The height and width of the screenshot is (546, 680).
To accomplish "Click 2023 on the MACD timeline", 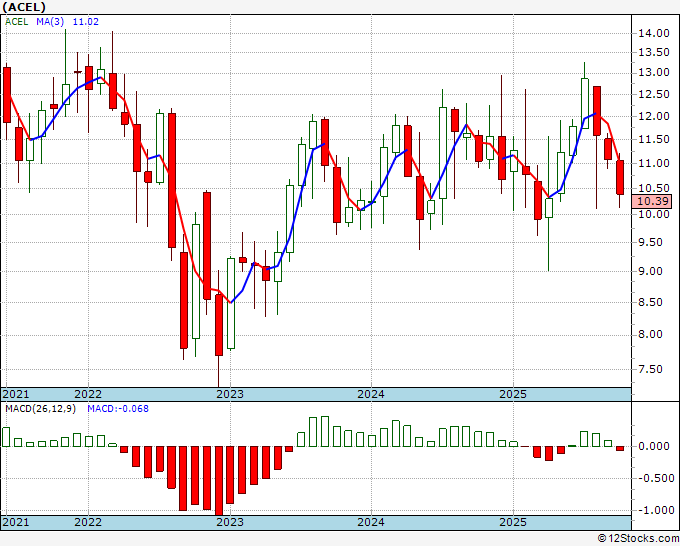I will tap(230, 522).
